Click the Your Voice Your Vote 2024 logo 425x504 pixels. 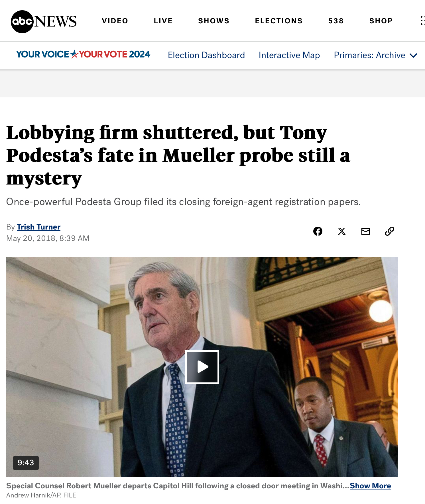pos(83,54)
